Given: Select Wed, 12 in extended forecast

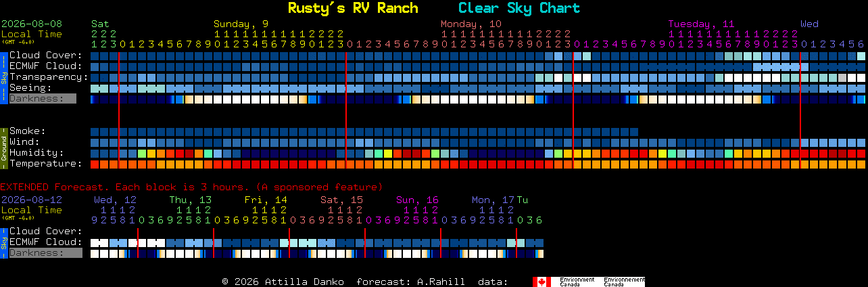Looking at the screenshot, I should click(115, 200).
